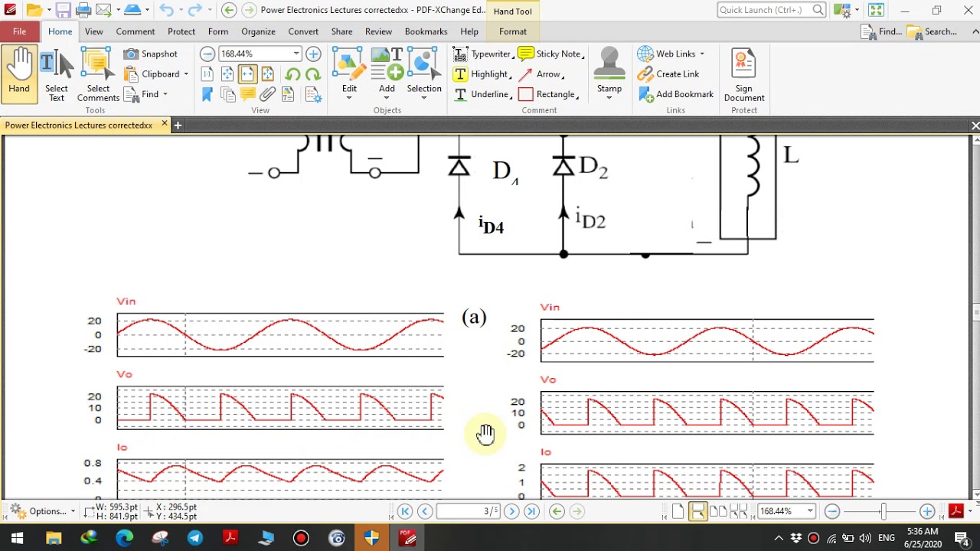Open Telegram from the Windows taskbar
Viewport: 980px width, 551px height.
click(x=194, y=538)
